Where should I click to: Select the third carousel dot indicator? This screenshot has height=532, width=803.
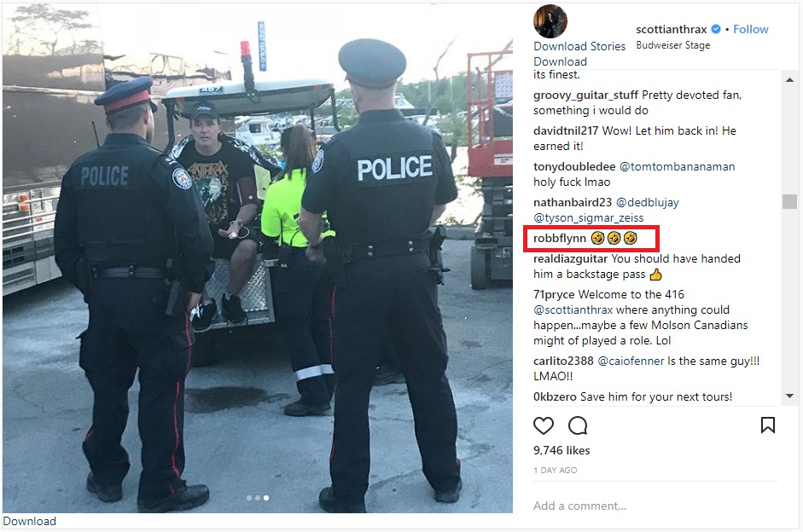tap(266, 498)
